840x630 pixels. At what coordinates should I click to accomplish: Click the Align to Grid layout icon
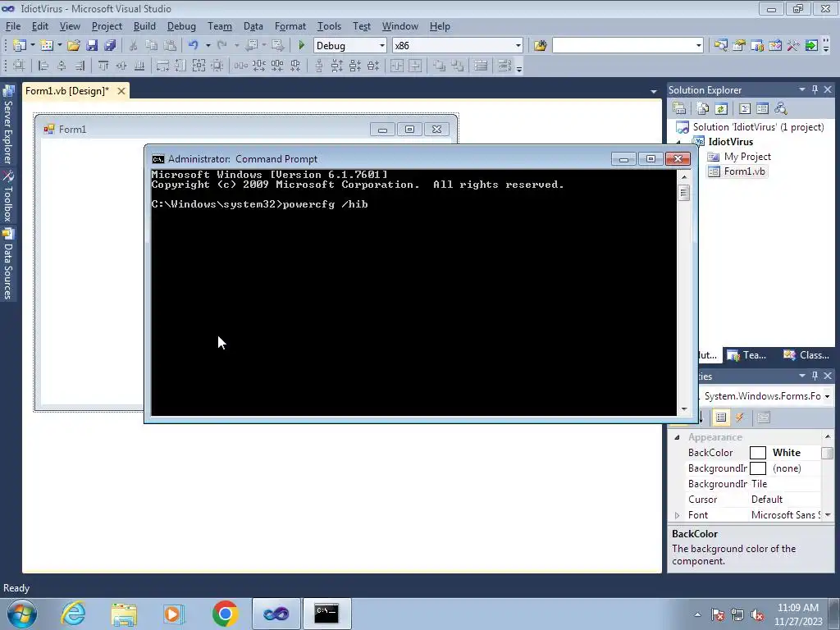[x=20, y=66]
